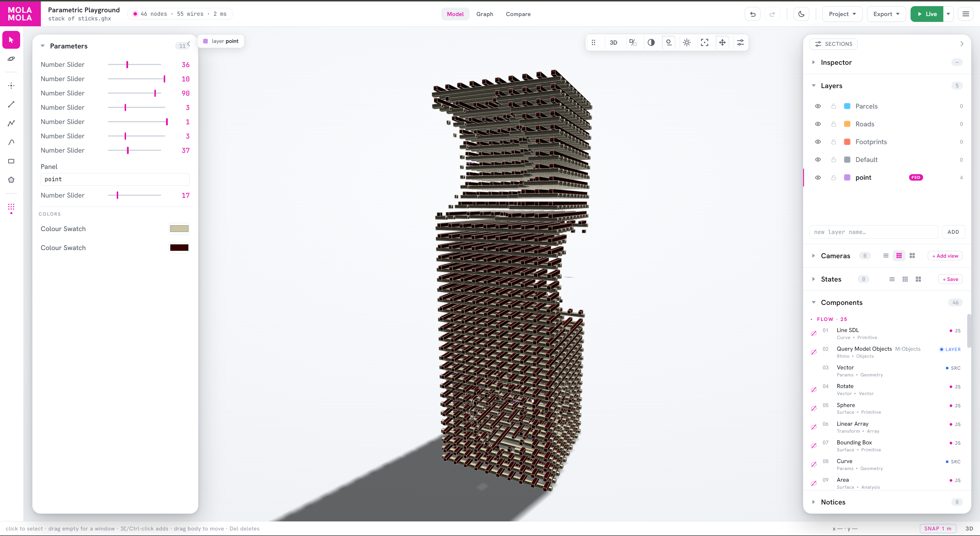
Task: Open the Export dropdown
Action: pos(886,14)
